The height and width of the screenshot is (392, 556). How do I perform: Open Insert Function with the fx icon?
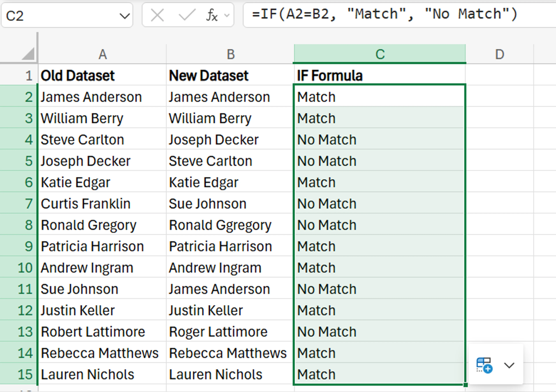click(x=212, y=15)
